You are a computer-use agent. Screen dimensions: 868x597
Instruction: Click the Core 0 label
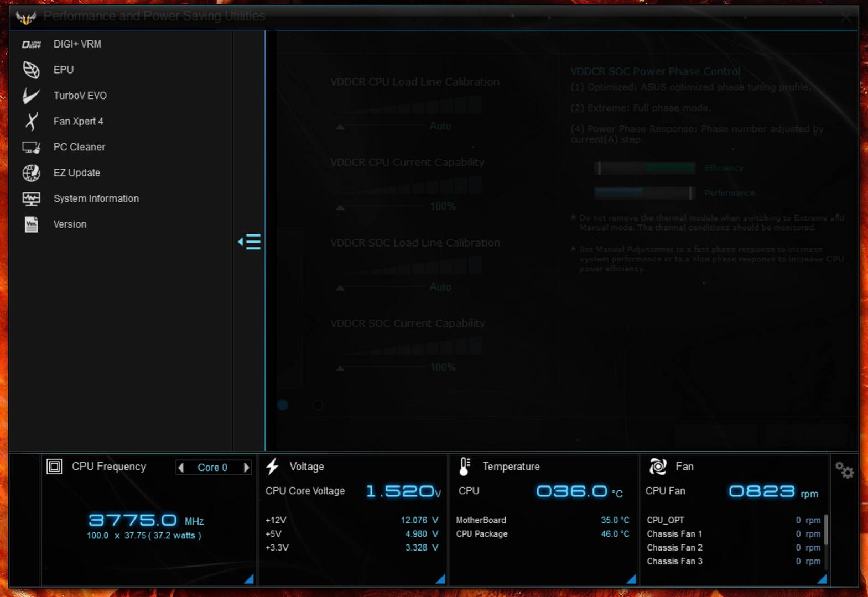click(x=212, y=468)
